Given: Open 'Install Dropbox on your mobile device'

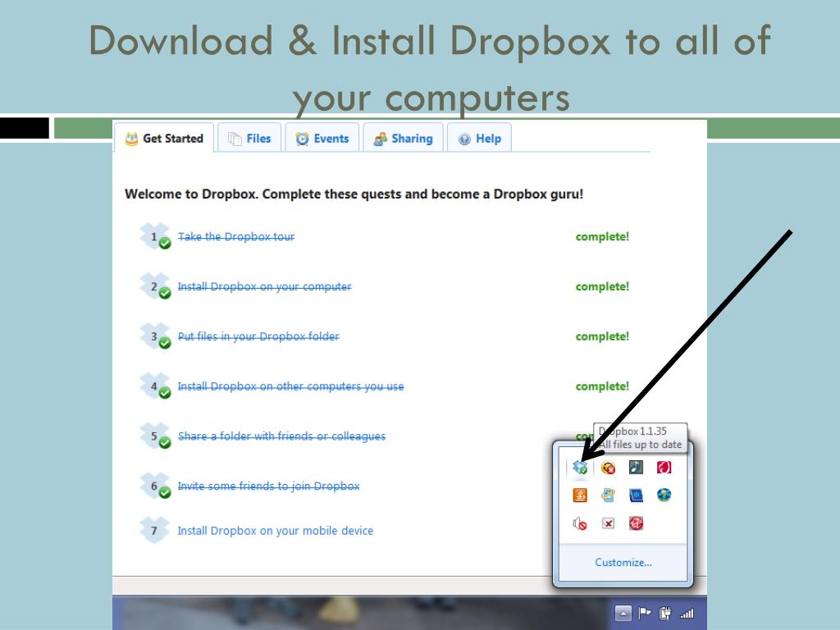Looking at the screenshot, I should [276, 531].
